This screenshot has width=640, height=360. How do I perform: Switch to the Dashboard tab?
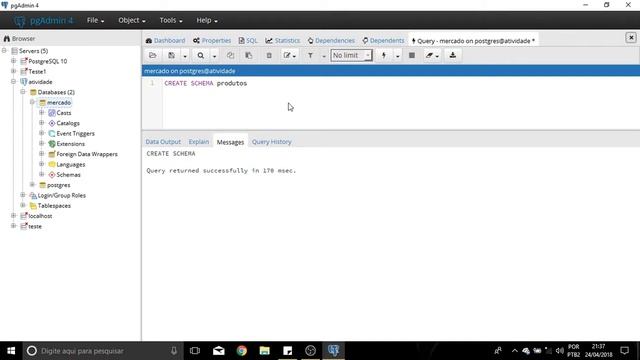tap(165, 40)
